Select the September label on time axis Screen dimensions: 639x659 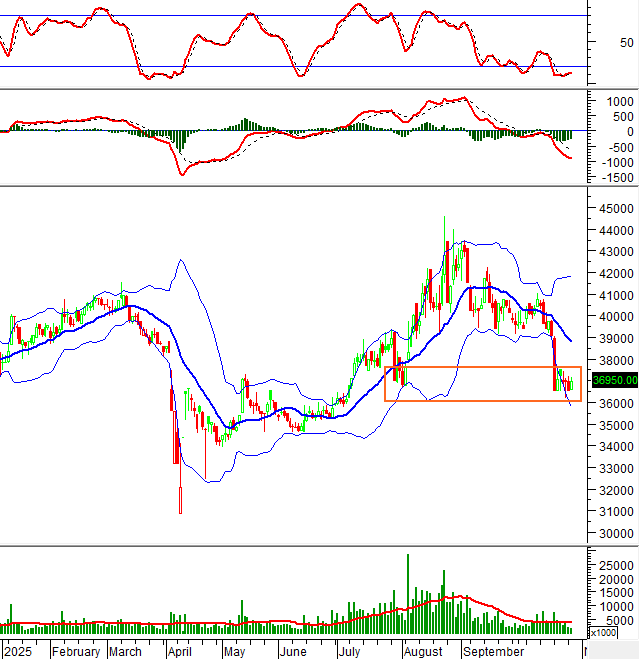[493, 651]
